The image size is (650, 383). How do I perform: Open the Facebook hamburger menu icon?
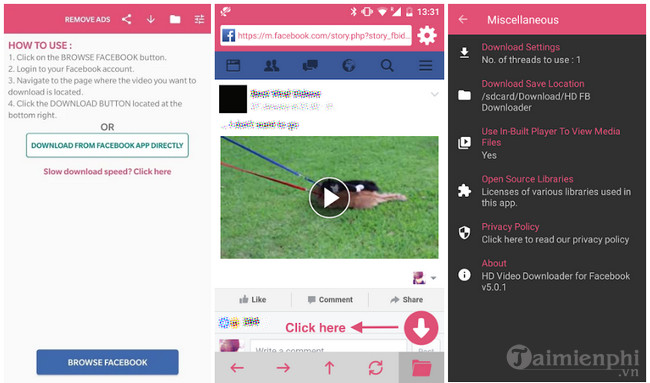coord(426,65)
